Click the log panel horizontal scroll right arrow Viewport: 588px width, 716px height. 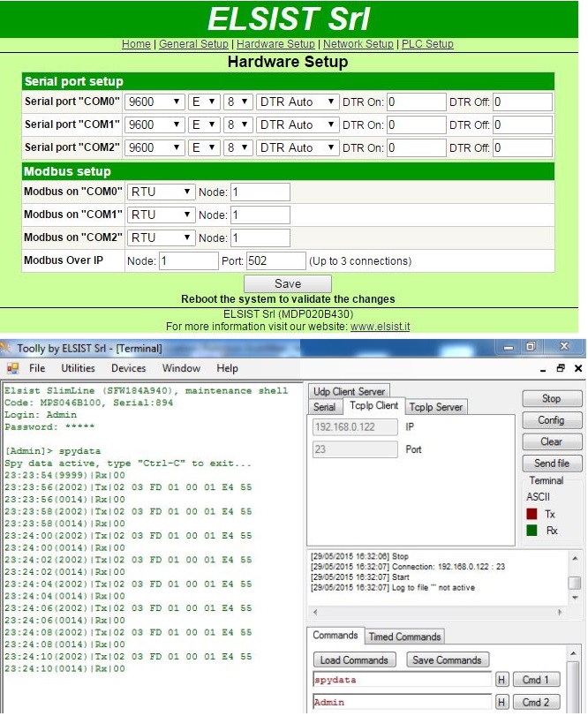(x=560, y=612)
